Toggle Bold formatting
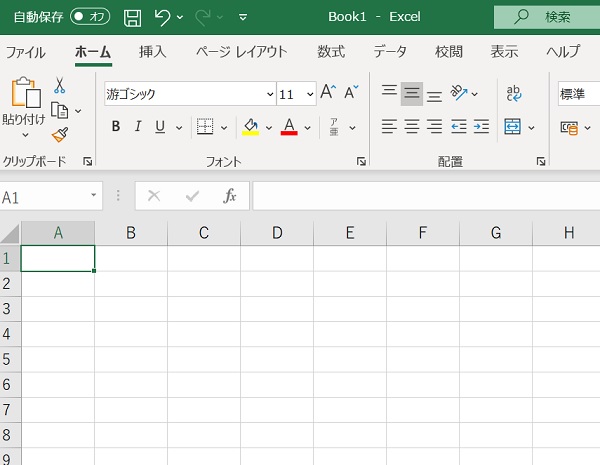Screen dimensions: 600x465 pyautogui.click(x=116, y=127)
